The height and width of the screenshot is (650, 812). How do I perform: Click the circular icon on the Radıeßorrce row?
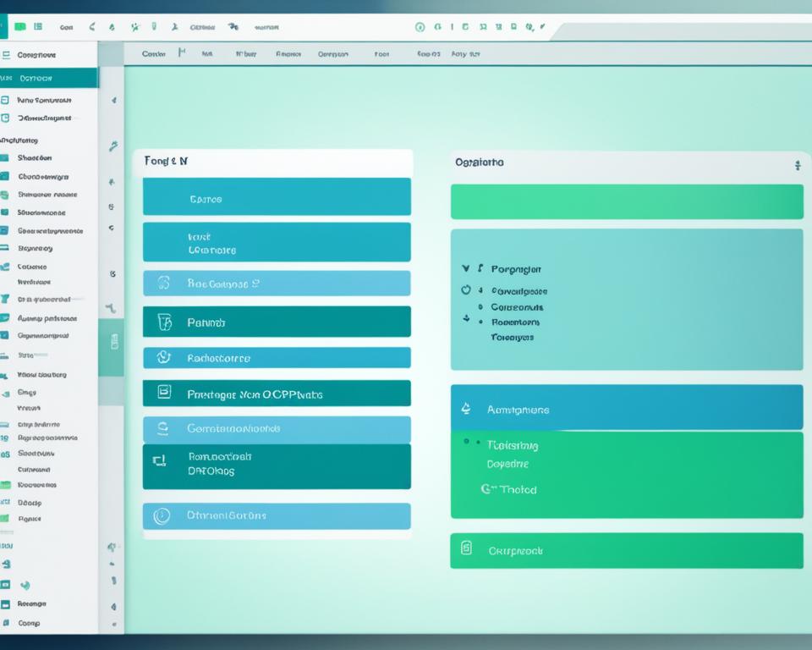point(163,357)
